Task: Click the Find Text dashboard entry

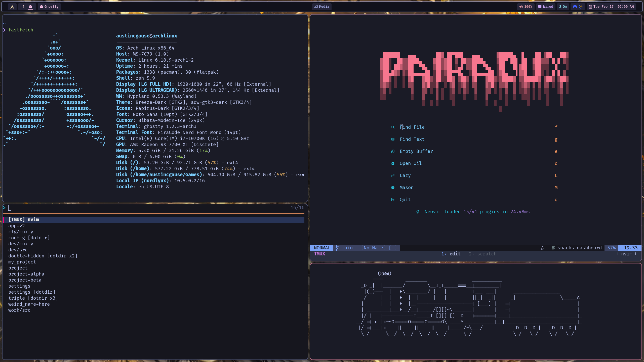Action: (412, 139)
